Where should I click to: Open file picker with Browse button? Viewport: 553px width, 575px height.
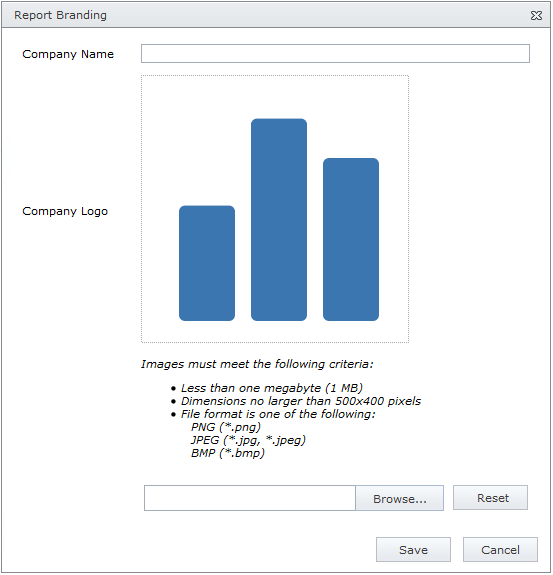tap(400, 498)
